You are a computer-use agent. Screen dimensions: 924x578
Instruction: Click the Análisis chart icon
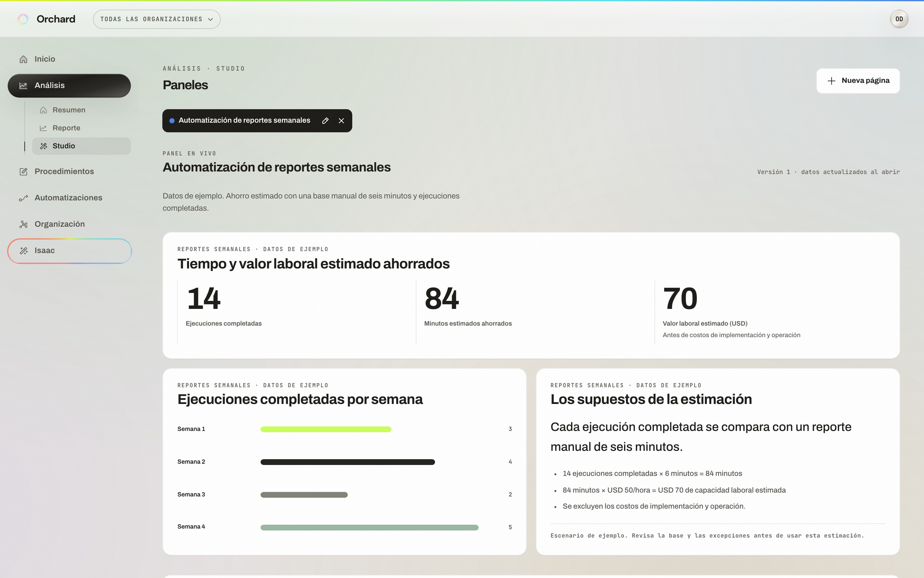coord(23,86)
